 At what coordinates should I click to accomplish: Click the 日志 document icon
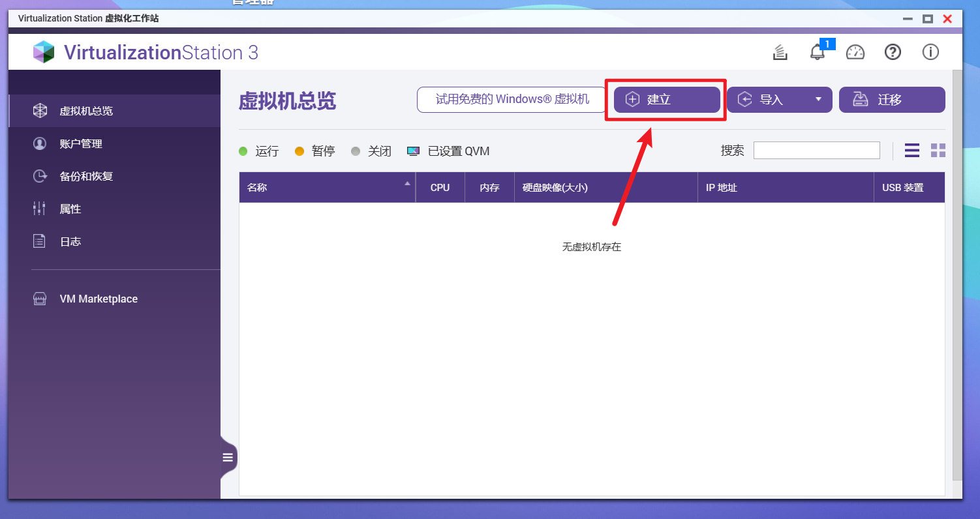click(x=40, y=241)
